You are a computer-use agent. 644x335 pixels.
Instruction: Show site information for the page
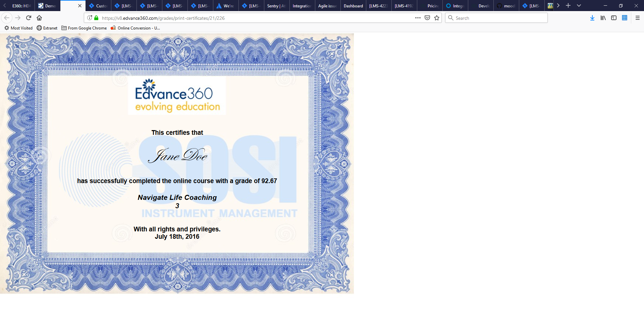pyautogui.click(x=90, y=18)
